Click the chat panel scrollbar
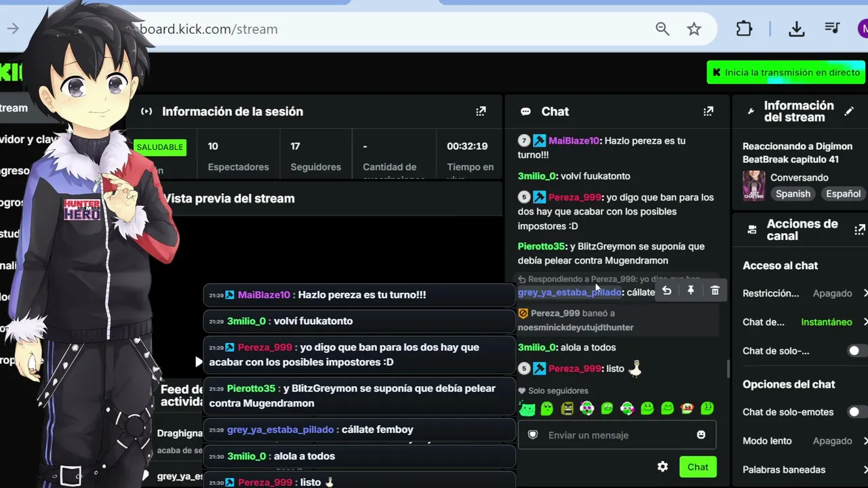Viewport: 868px width, 488px height. click(x=728, y=368)
